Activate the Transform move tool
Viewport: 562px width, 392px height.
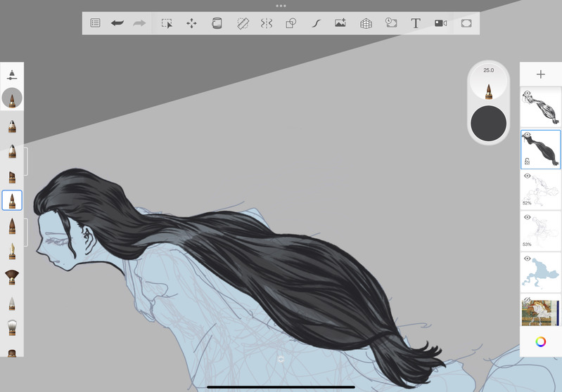coord(191,24)
